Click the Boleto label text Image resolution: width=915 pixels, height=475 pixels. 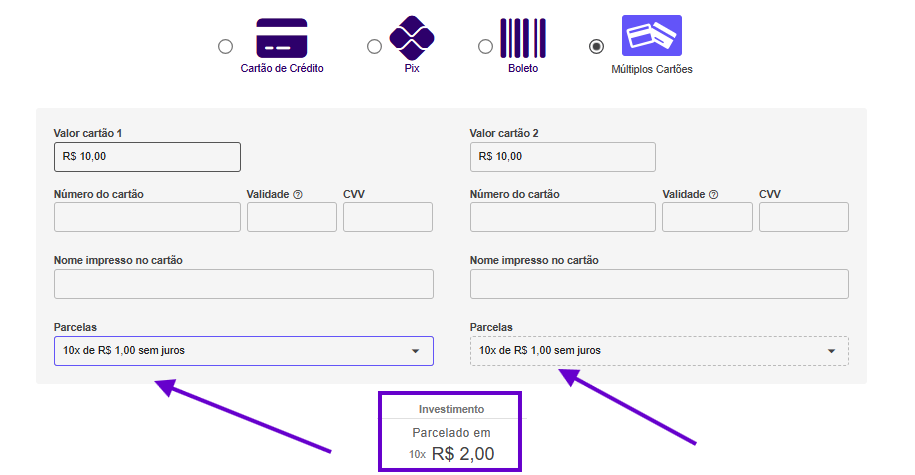523,68
